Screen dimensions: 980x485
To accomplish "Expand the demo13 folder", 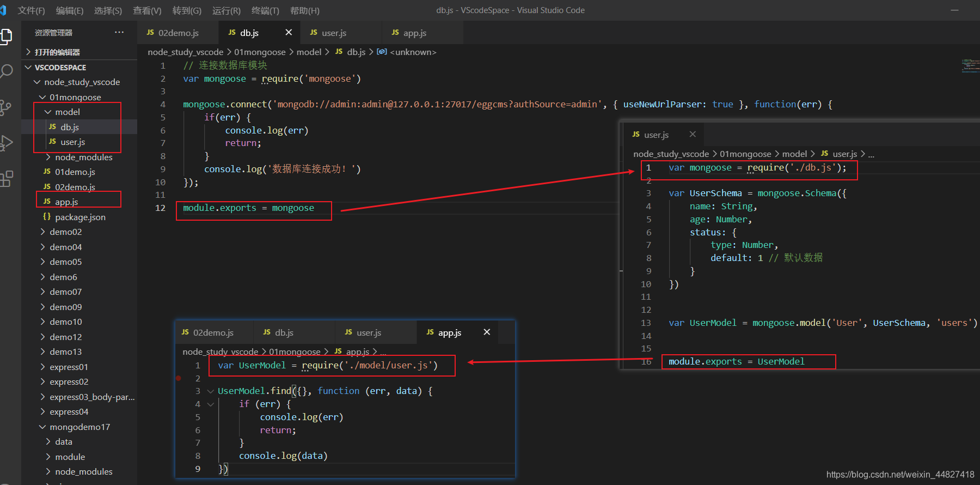I will tap(42, 351).
